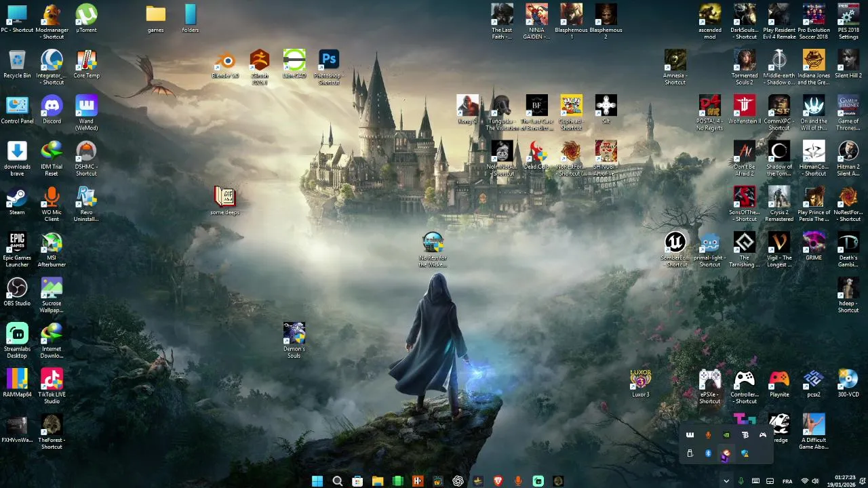This screenshot has height=488, width=868.
Task: Open the 300-VCD disc icon
Action: point(848,383)
